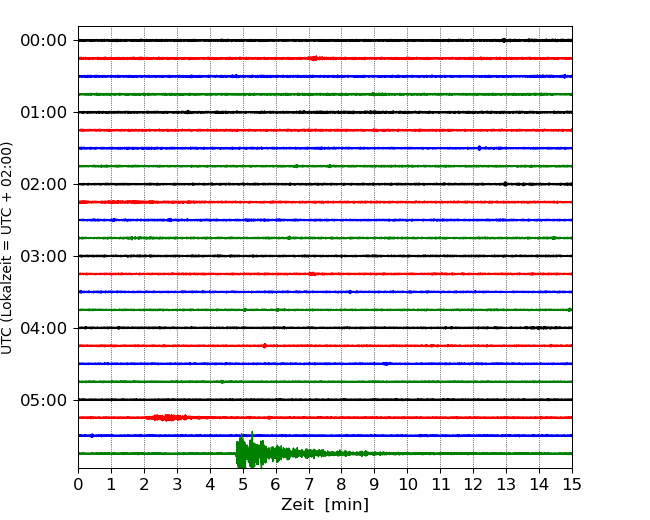The image size is (650, 520).
Task: Select the x-axis tick label 6
Action: point(276,484)
